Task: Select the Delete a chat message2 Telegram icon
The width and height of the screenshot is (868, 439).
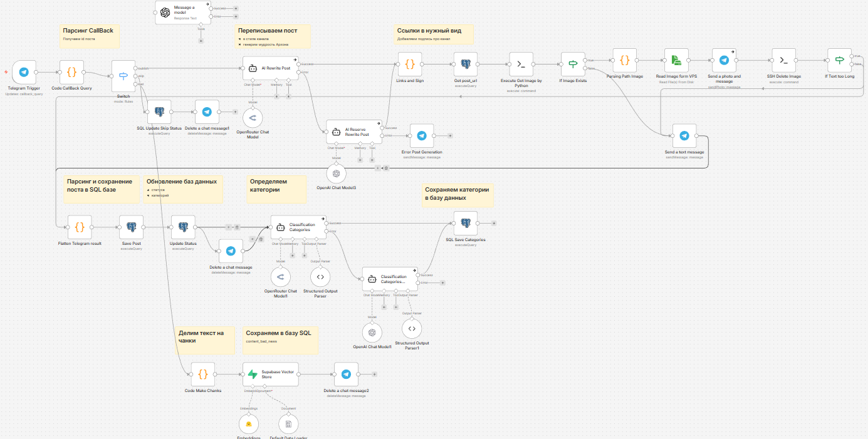Action: click(346, 374)
